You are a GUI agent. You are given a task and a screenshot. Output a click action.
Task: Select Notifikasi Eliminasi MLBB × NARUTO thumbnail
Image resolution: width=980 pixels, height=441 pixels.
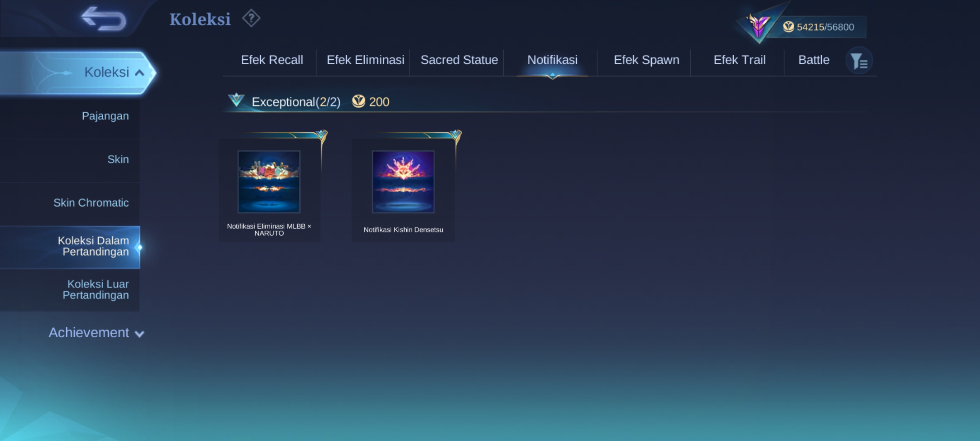(x=269, y=182)
